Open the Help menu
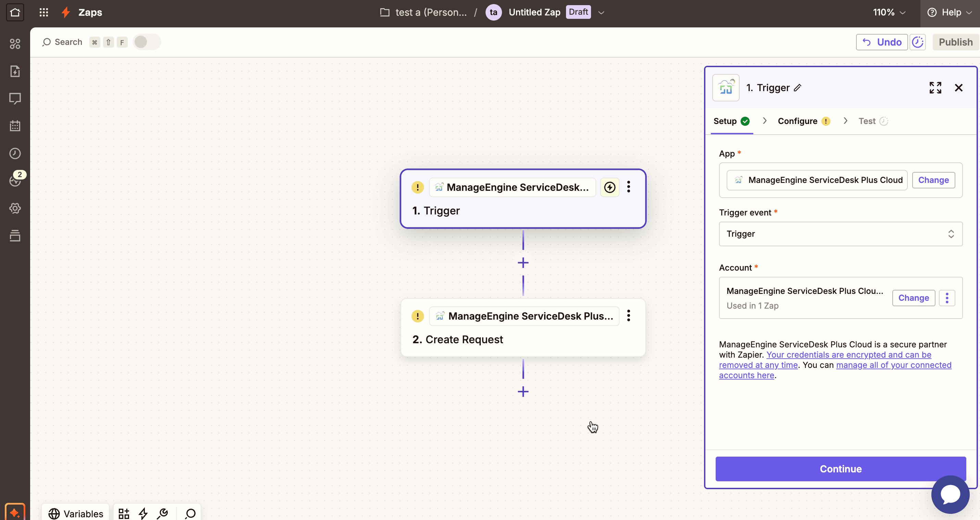The image size is (980, 520). coord(950,12)
